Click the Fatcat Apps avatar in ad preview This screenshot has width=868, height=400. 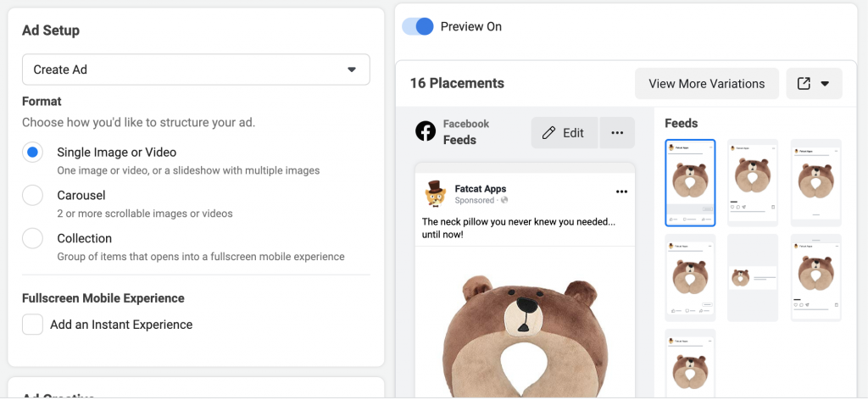pos(436,194)
